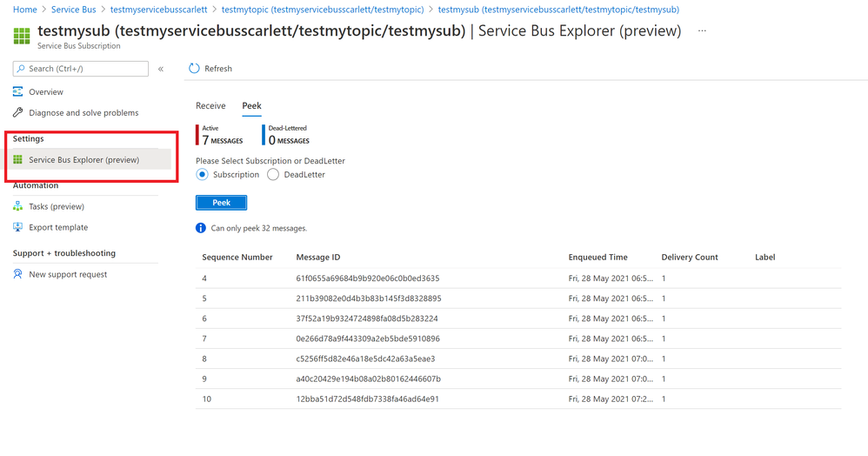Sort by the Enqueued Time column header
868x456 pixels.
click(x=598, y=258)
